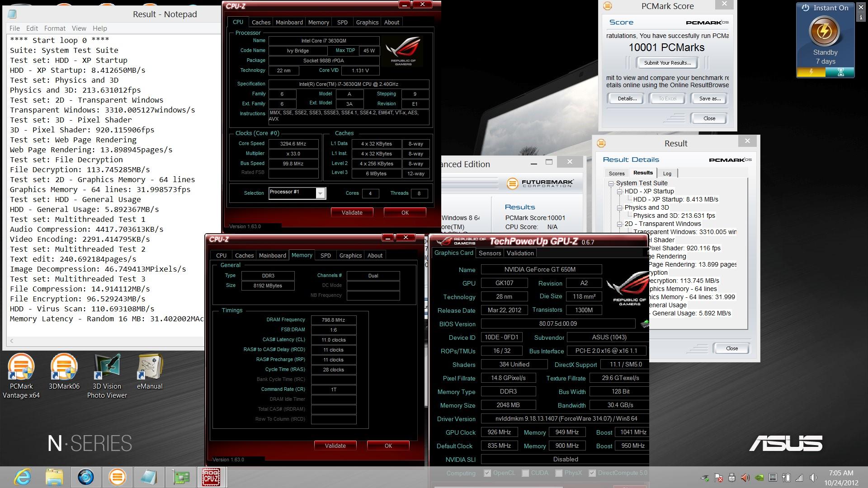Screen dimensions: 868x488
Task: Collapse the Physics and 3D node
Action: click(x=620, y=208)
